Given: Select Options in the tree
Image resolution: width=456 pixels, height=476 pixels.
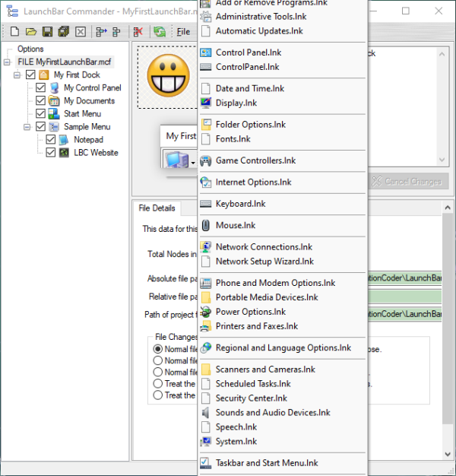Looking at the screenshot, I should [30, 49].
